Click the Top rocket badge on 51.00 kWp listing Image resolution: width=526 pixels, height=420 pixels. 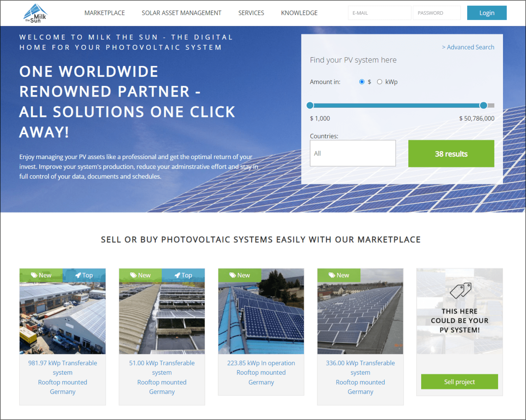[183, 275]
